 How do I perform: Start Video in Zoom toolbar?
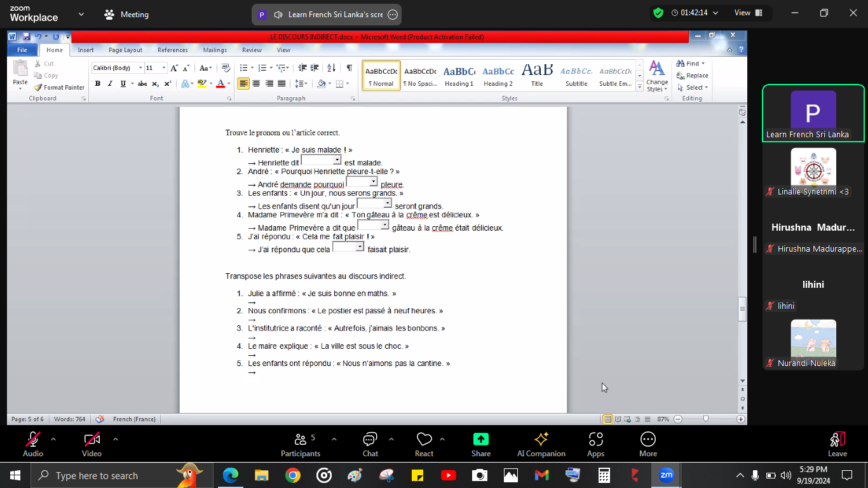(x=92, y=445)
